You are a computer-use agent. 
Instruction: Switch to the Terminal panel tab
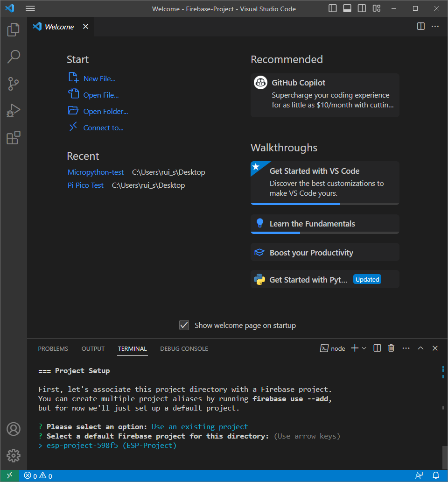tap(133, 348)
